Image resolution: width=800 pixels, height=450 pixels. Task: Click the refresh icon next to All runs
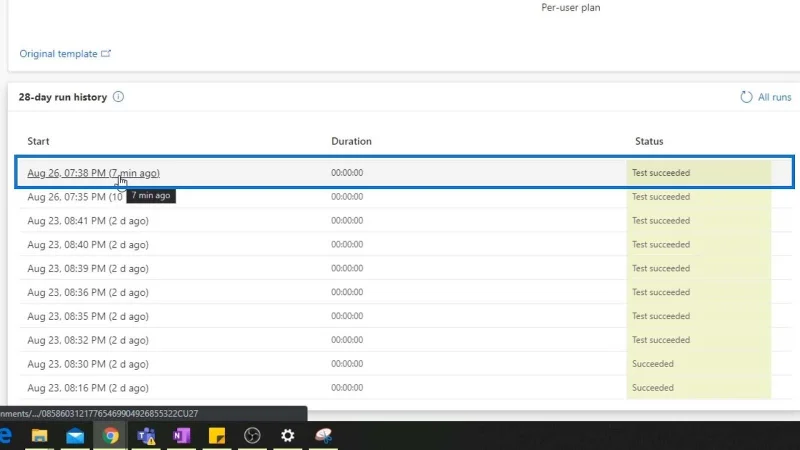746,97
